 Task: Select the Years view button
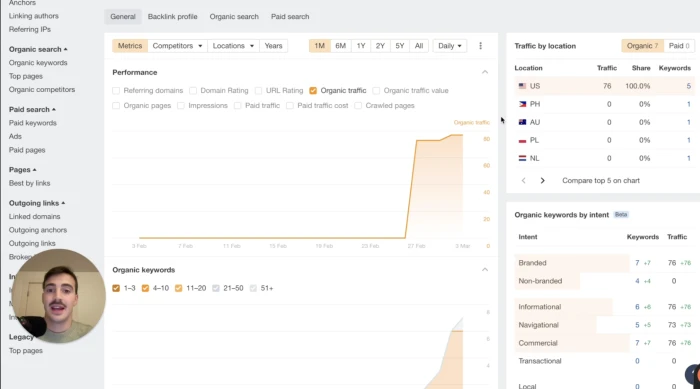(x=273, y=46)
